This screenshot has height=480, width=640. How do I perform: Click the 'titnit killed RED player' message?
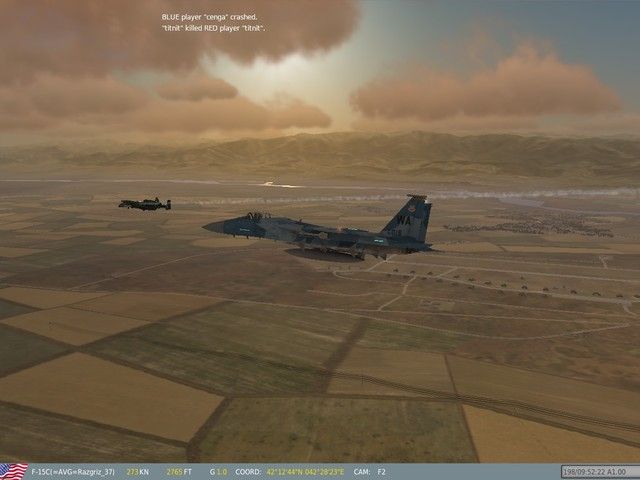point(213,28)
